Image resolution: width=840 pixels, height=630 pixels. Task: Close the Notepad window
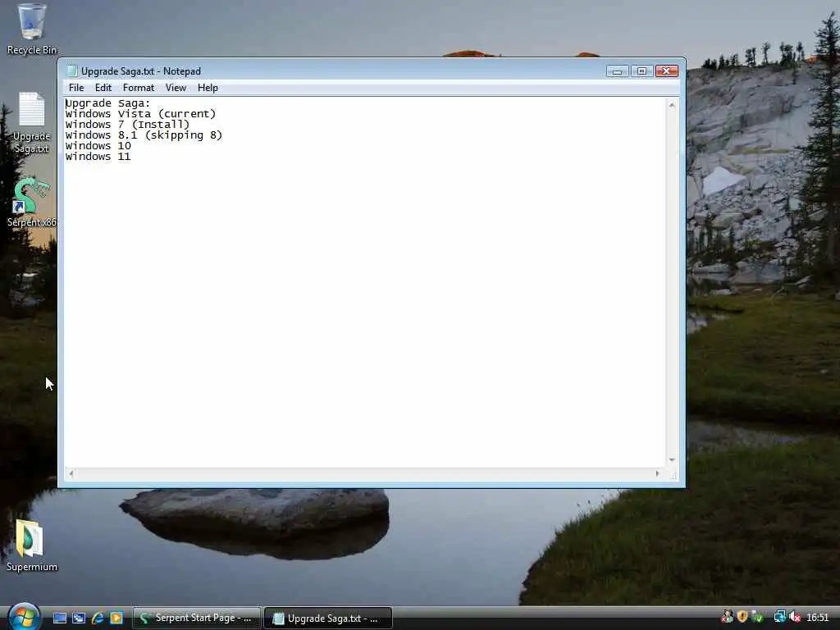tap(666, 71)
